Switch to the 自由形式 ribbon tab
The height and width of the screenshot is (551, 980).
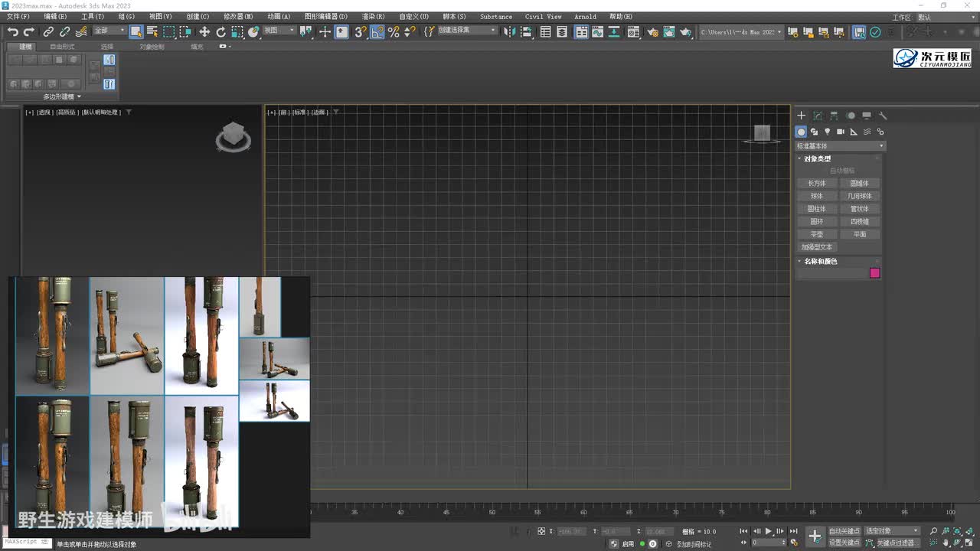pos(62,47)
